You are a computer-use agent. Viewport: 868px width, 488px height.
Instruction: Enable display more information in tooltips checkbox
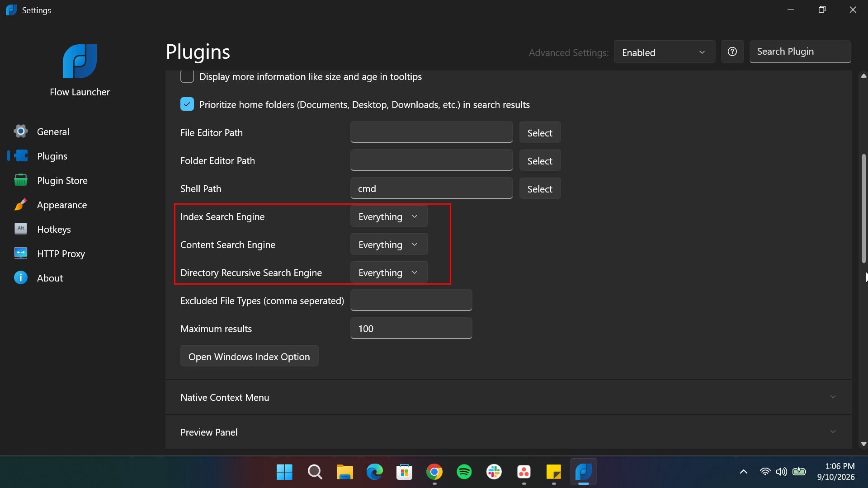click(x=187, y=76)
